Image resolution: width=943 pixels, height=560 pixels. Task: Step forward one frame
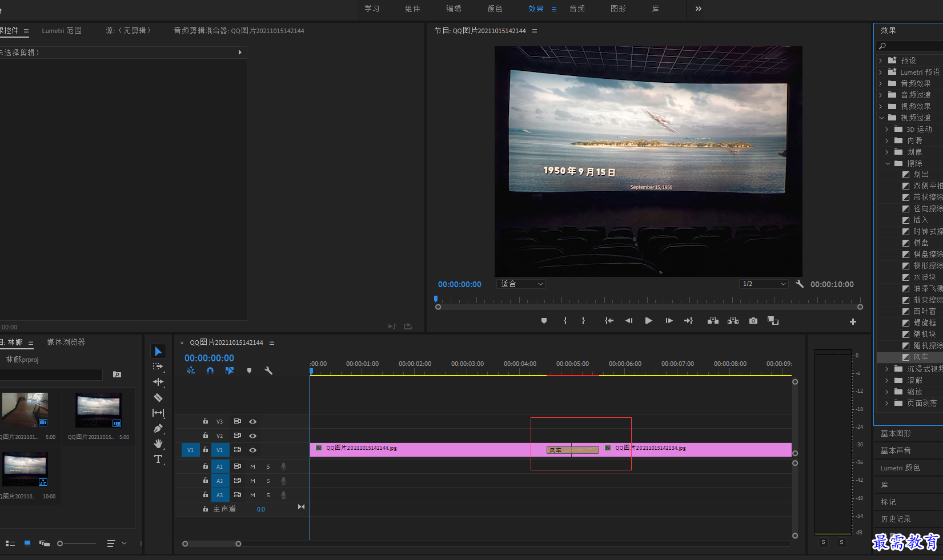point(669,321)
